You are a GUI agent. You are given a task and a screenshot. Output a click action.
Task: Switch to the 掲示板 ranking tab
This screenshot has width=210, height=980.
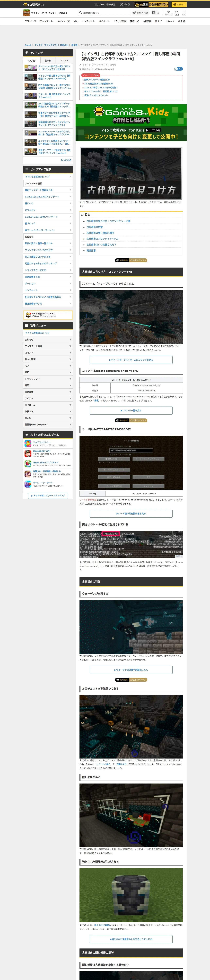(48, 60)
